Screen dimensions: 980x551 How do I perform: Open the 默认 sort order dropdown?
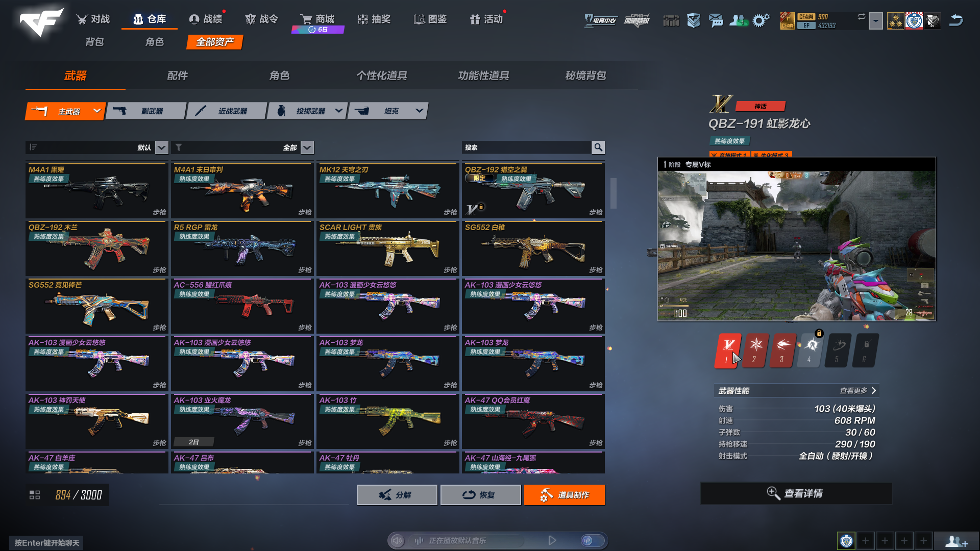[x=161, y=147]
